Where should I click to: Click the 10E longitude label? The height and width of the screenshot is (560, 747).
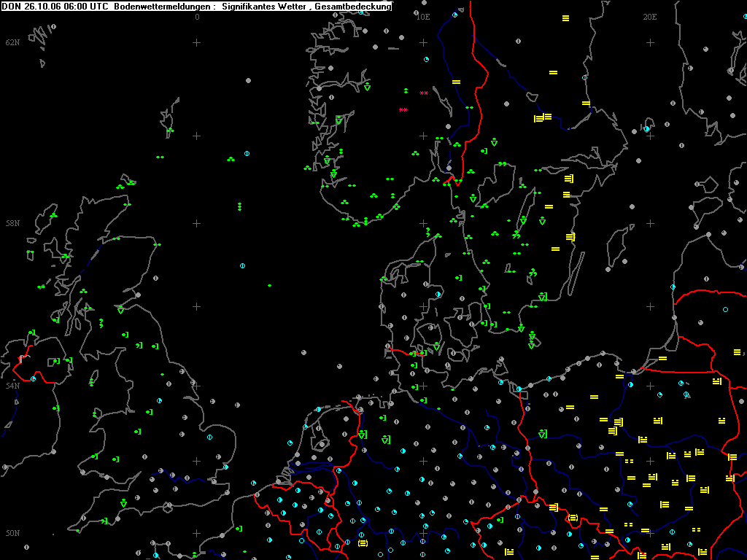pyautogui.click(x=423, y=17)
